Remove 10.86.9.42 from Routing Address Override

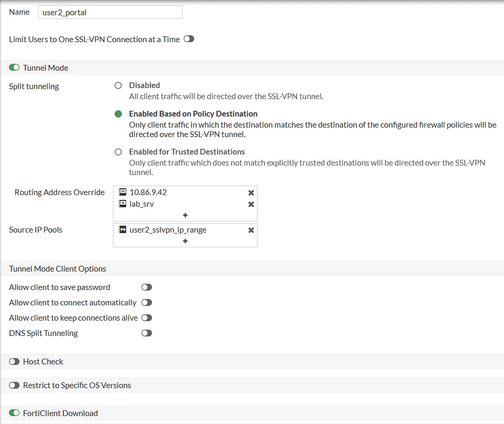pyautogui.click(x=251, y=192)
